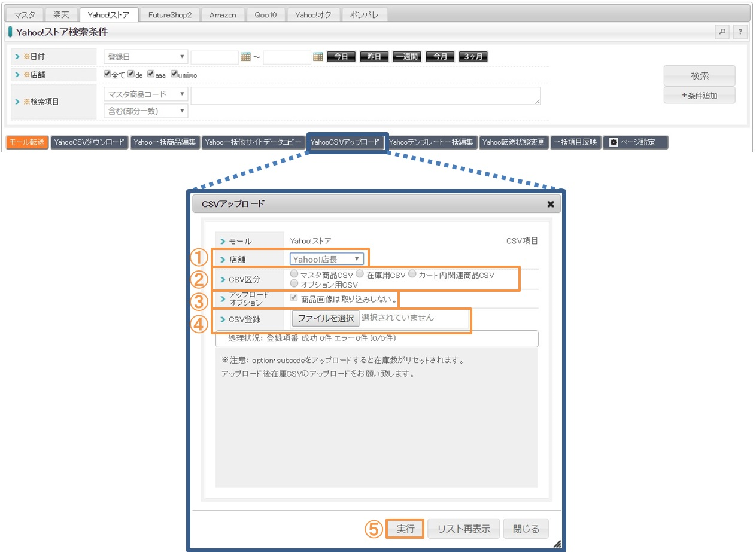The image size is (756, 552).
Task: Toggle the de store checkbox
Action: [131, 75]
